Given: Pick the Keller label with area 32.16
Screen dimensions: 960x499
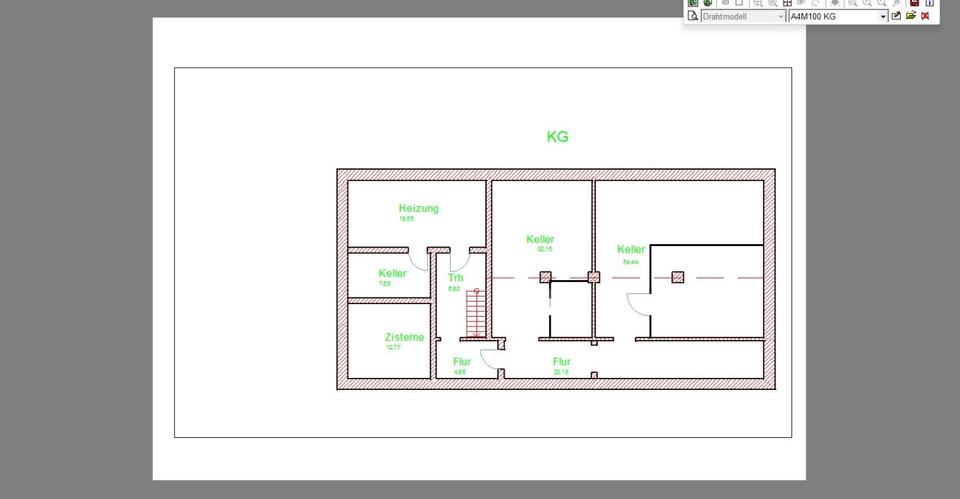Looking at the screenshot, I should [540, 239].
